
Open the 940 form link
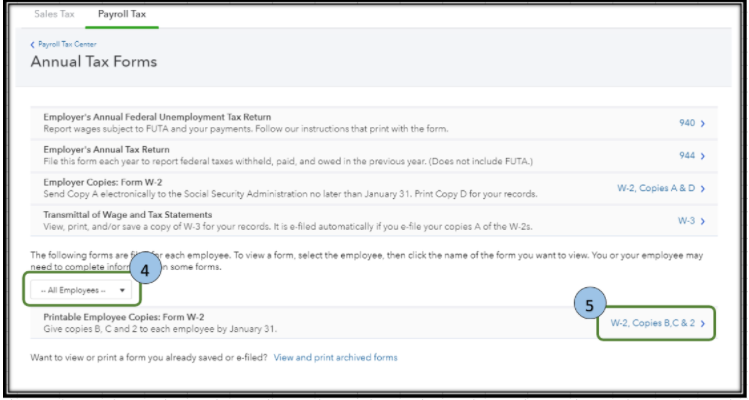686,123
